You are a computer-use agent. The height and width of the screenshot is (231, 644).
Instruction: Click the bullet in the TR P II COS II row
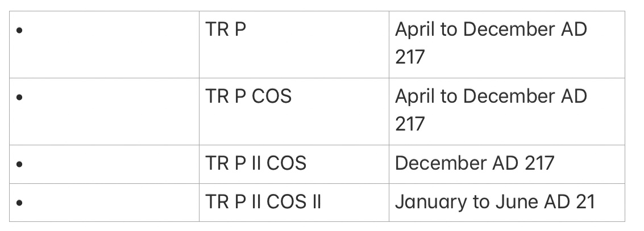pos(20,203)
